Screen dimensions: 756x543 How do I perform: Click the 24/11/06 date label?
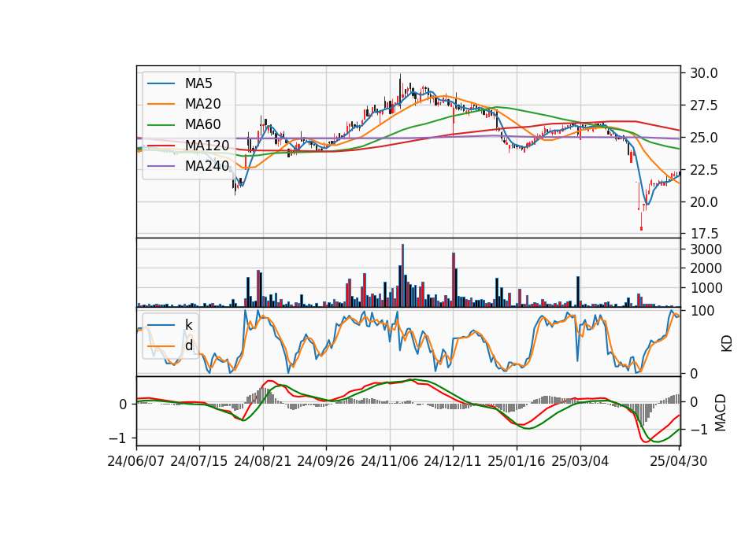390,461
